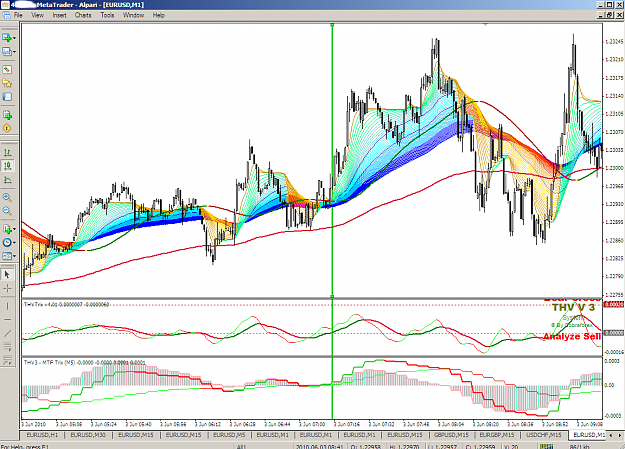The height and width of the screenshot is (449, 625).
Task: Select the Equidistant Channel tool
Action: (7, 346)
